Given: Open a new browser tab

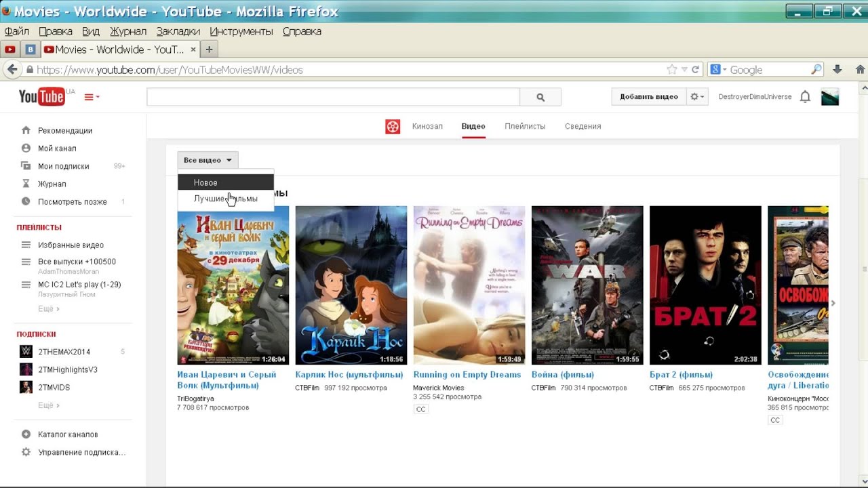Looking at the screenshot, I should click(209, 49).
